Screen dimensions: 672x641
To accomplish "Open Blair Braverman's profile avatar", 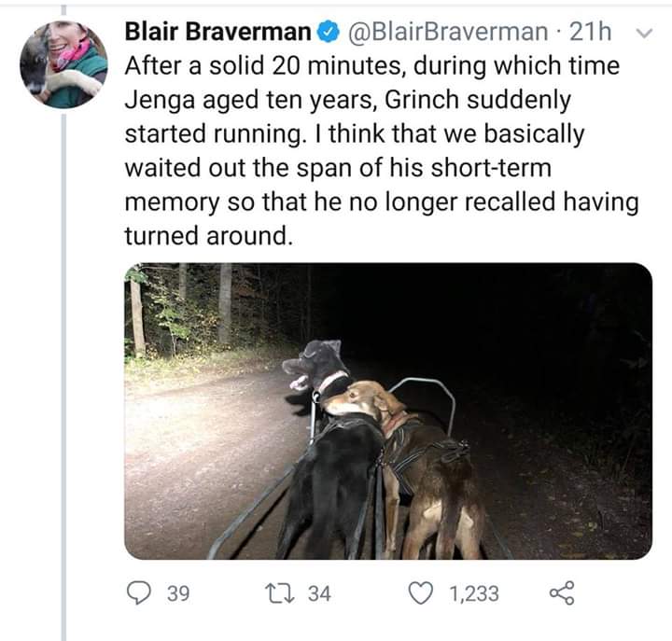I will pyautogui.click(x=63, y=63).
